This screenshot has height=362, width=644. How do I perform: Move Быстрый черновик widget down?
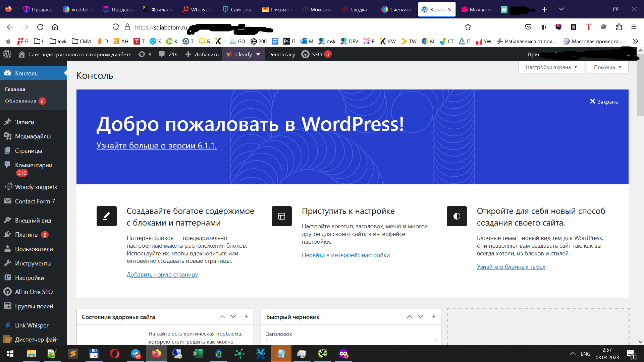pyautogui.click(x=420, y=317)
